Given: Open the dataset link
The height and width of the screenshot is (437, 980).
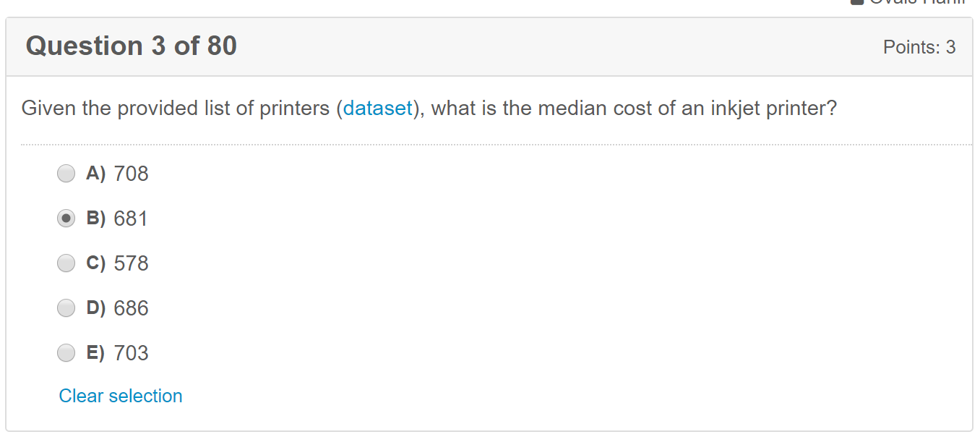Looking at the screenshot, I should click(x=377, y=108).
